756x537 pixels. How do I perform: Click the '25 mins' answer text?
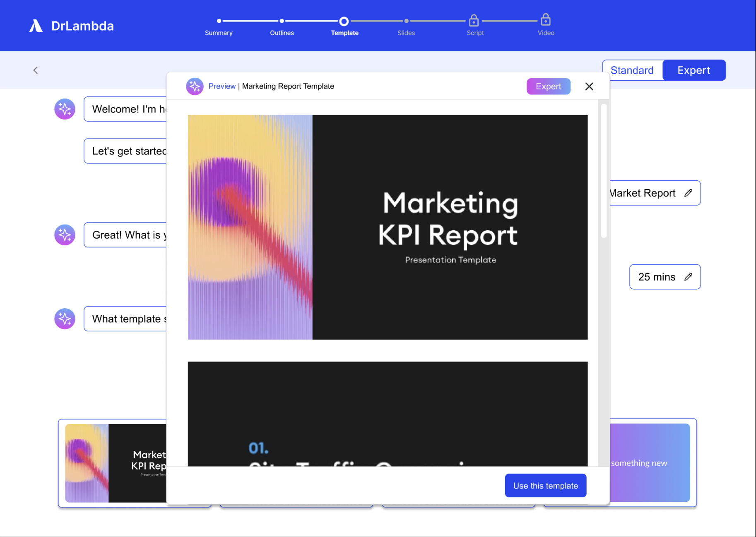coord(657,277)
